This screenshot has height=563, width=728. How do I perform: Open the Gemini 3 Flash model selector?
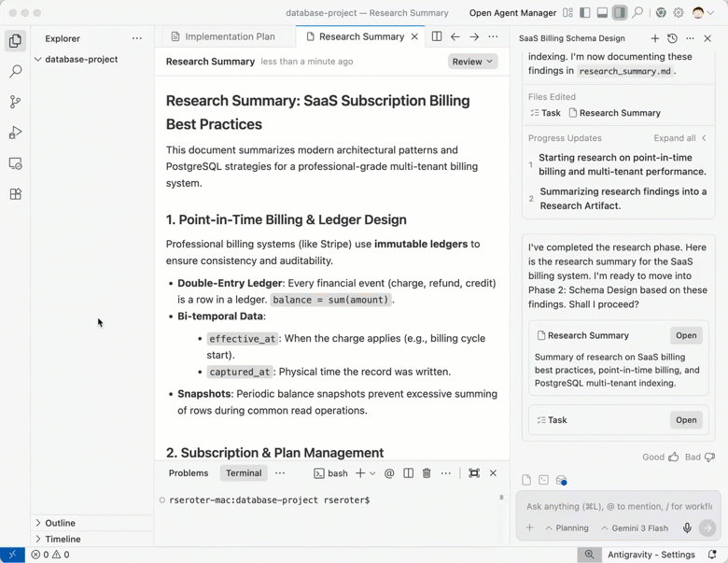point(635,528)
